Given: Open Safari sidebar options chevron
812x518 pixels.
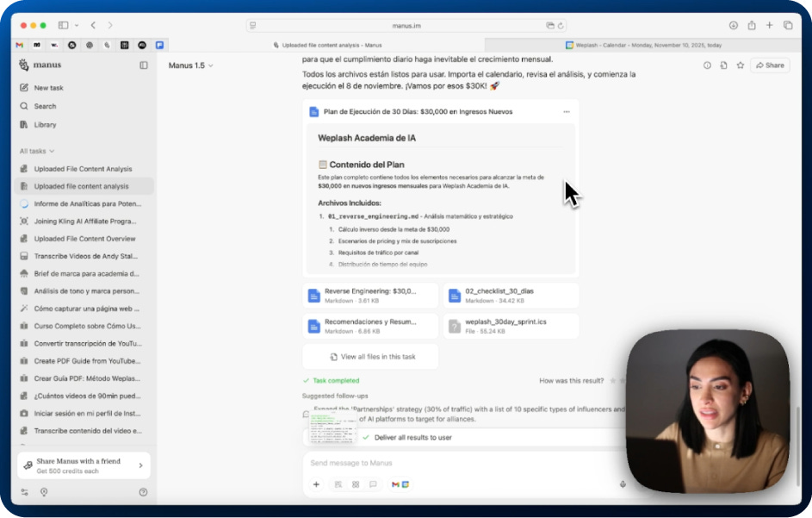Looking at the screenshot, I should pyautogui.click(x=77, y=25).
